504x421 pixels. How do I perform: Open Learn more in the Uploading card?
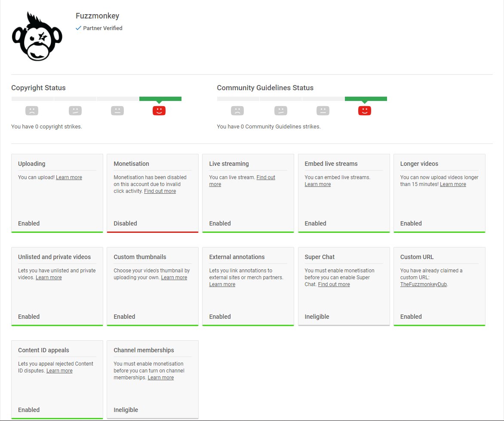click(x=69, y=177)
